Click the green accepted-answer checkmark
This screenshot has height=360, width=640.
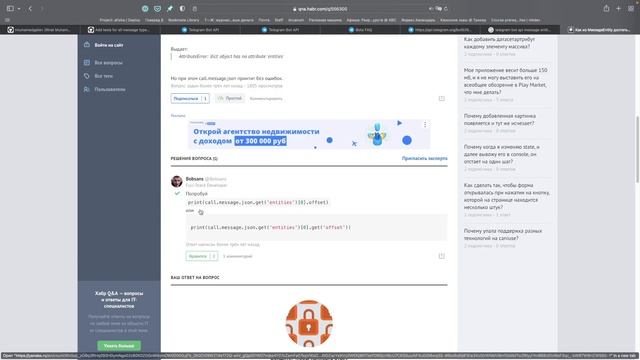(x=177, y=193)
